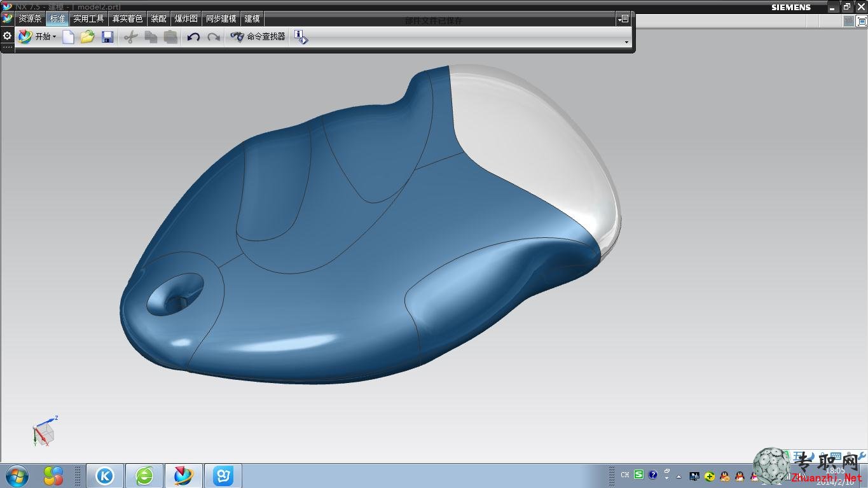Click the blue help question mark tray icon

pos(652,475)
